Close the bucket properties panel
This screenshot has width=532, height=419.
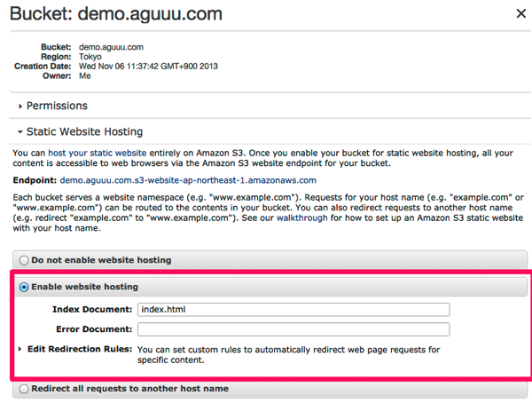coord(520,13)
